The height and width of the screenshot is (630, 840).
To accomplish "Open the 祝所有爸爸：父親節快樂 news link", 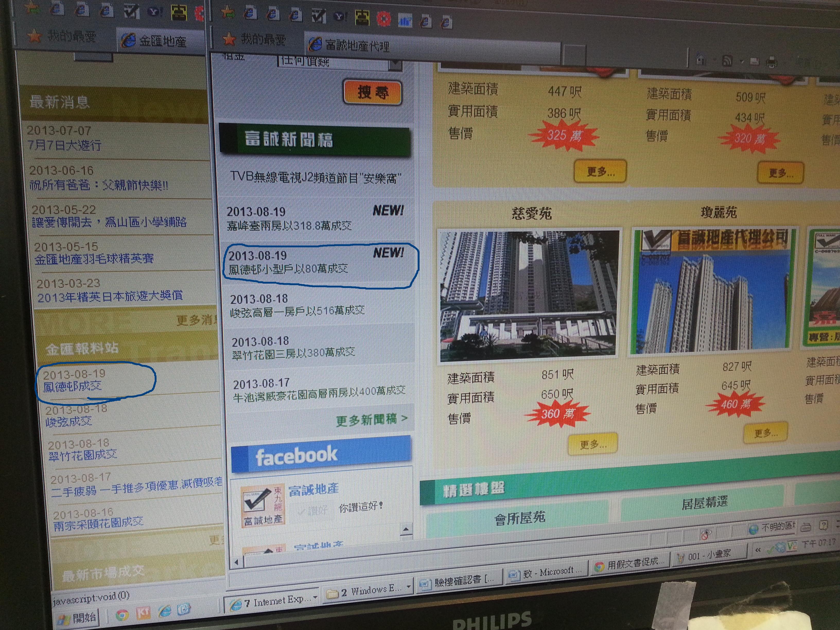I will [x=99, y=185].
